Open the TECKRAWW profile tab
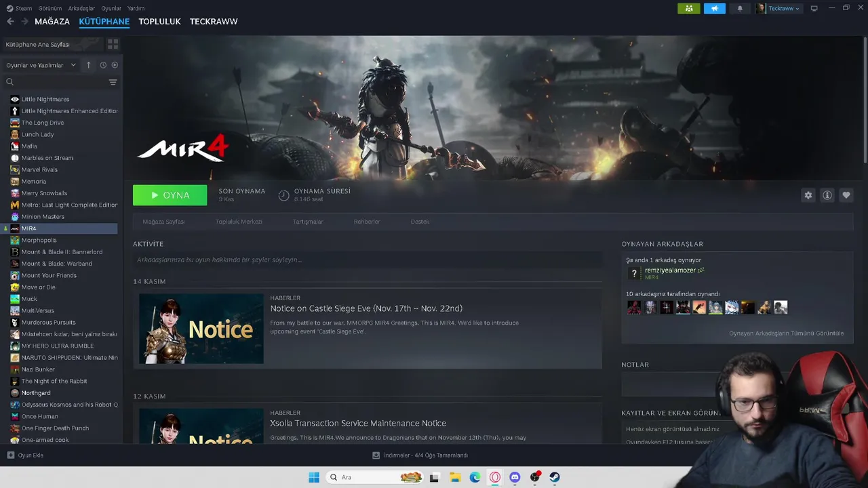Screen dimensions: 868x488 click(x=214, y=22)
